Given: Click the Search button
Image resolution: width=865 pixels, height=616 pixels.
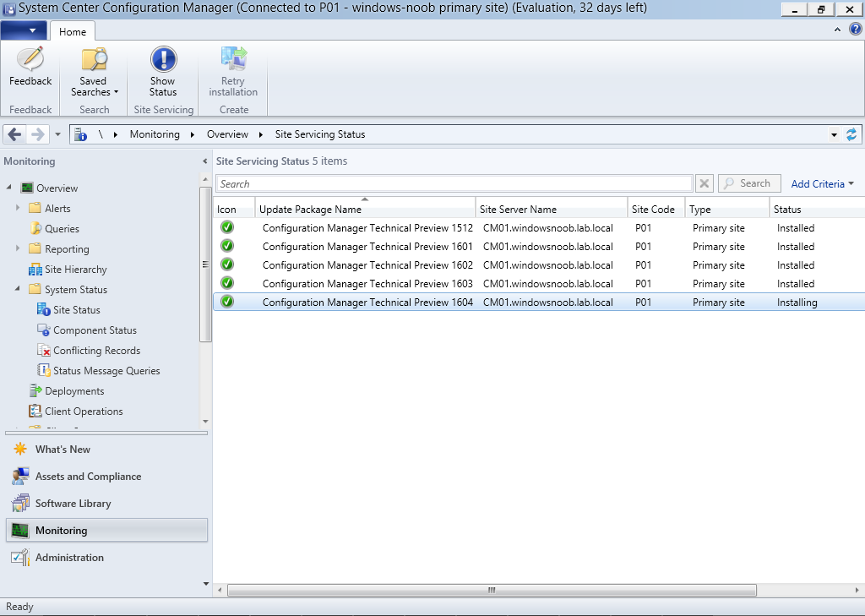Looking at the screenshot, I should point(749,183).
